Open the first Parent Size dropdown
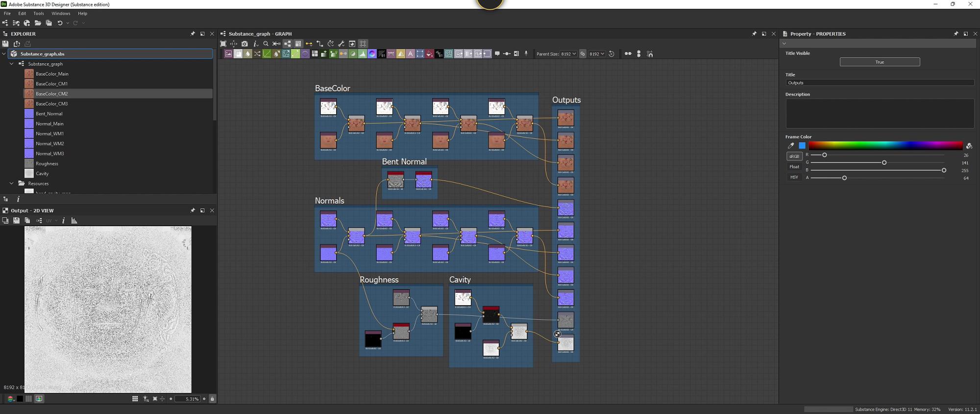Image resolution: width=980 pixels, height=414 pixels. click(x=568, y=54)
